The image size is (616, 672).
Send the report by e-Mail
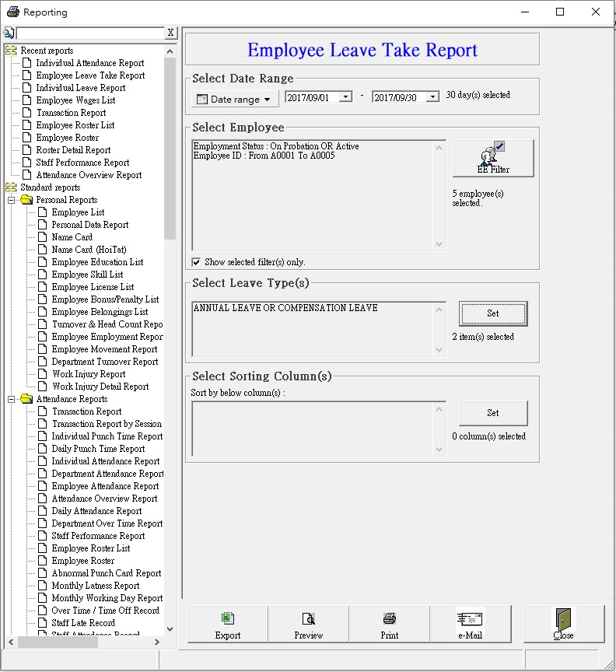(x=471, y=625)
